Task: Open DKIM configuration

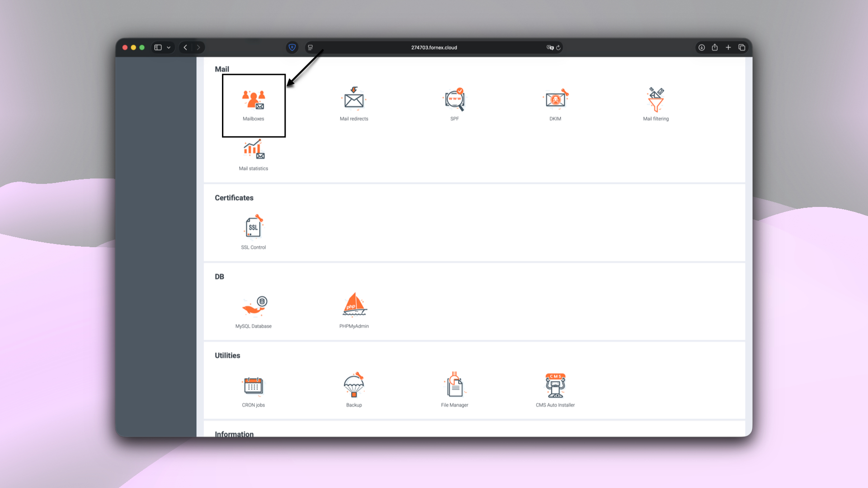Action: pos(555,104)
